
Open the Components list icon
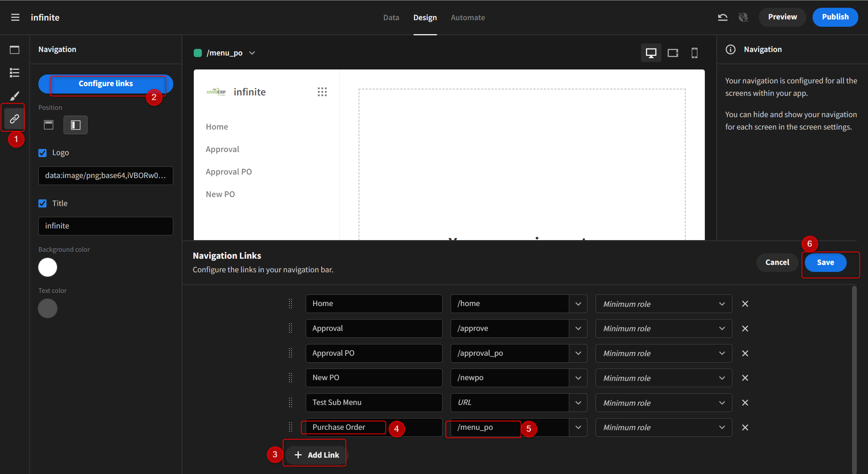[14, 73]
